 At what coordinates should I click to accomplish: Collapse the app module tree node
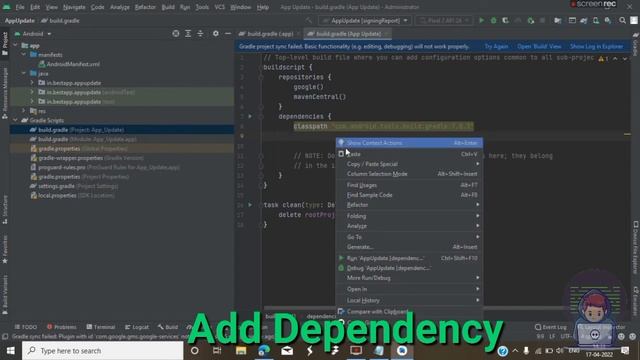pos(16,45)
